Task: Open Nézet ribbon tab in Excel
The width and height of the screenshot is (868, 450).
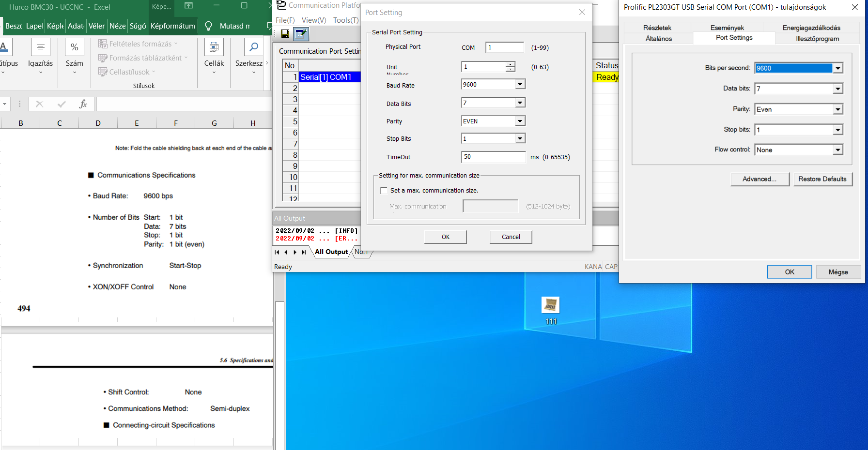Action: click(x=118, y=26)
